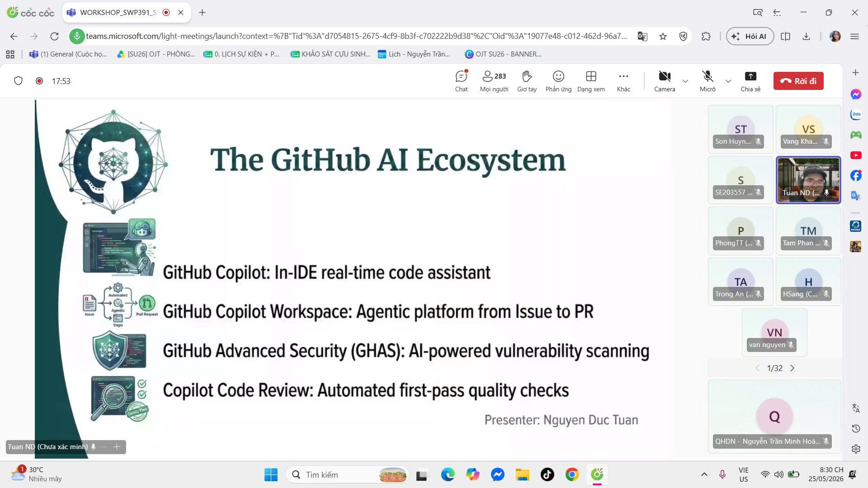This screenshot has height=488, width=868.
Task: Open a new browser tab
Action: [202, 13]
